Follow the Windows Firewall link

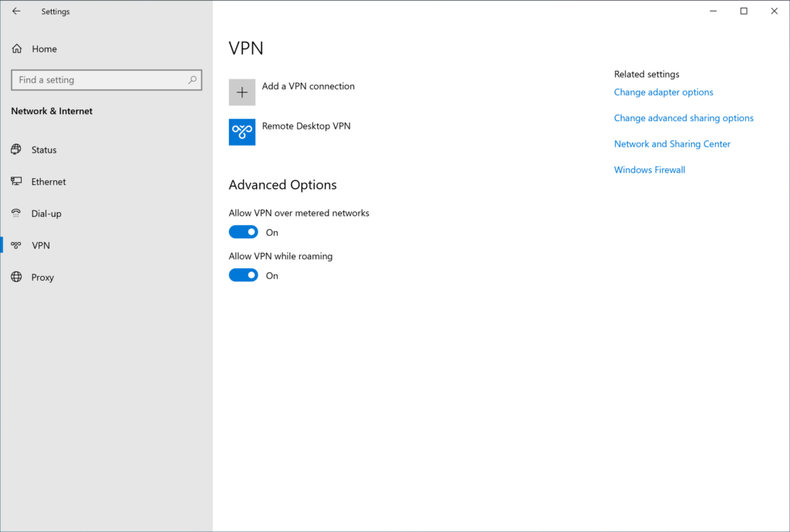tap(649, 169)
